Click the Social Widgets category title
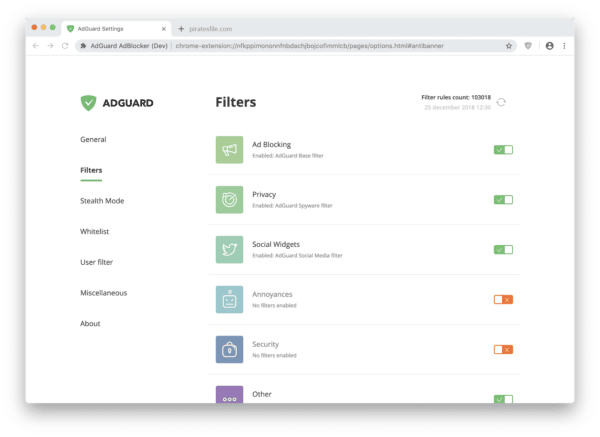This screenshot has width=600, height=437. [276, 244]
